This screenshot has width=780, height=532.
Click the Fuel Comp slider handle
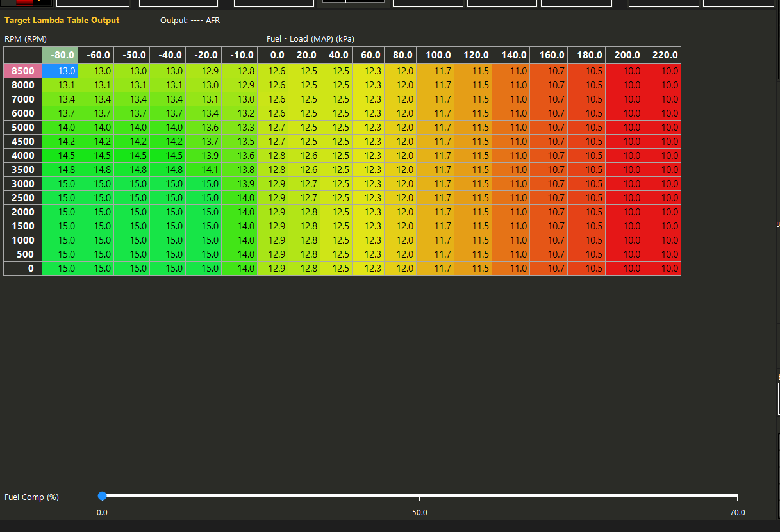coord(102,495)
